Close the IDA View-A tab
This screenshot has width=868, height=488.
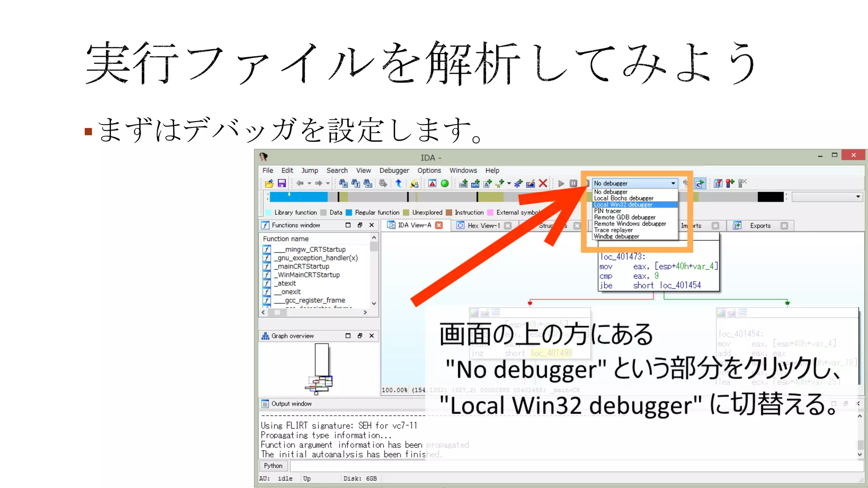tap(439, 225)
